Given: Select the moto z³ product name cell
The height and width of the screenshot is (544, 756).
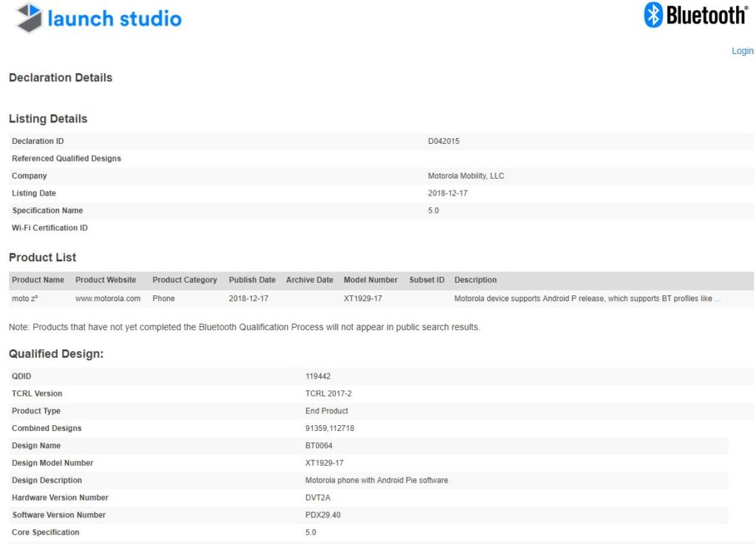Looking at the screenshot, I should 24,299.
